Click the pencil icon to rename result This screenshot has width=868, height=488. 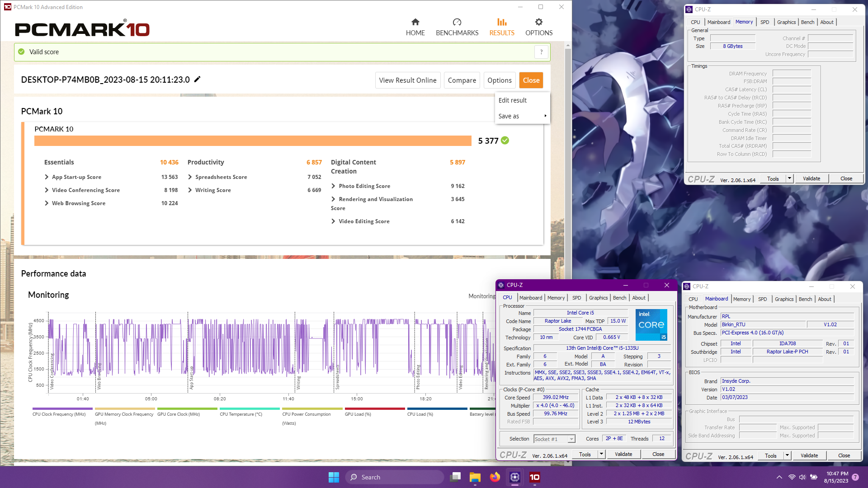click(197, 80)
